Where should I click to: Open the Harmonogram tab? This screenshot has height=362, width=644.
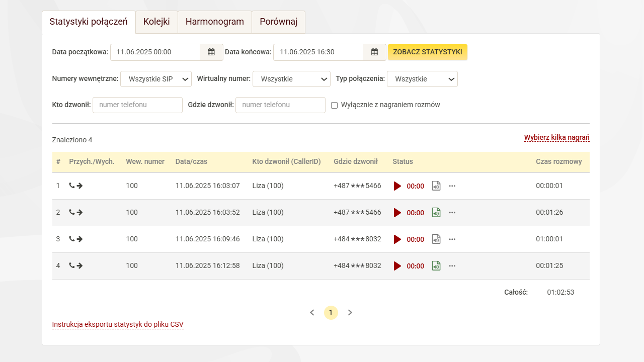tap(215, 22)
